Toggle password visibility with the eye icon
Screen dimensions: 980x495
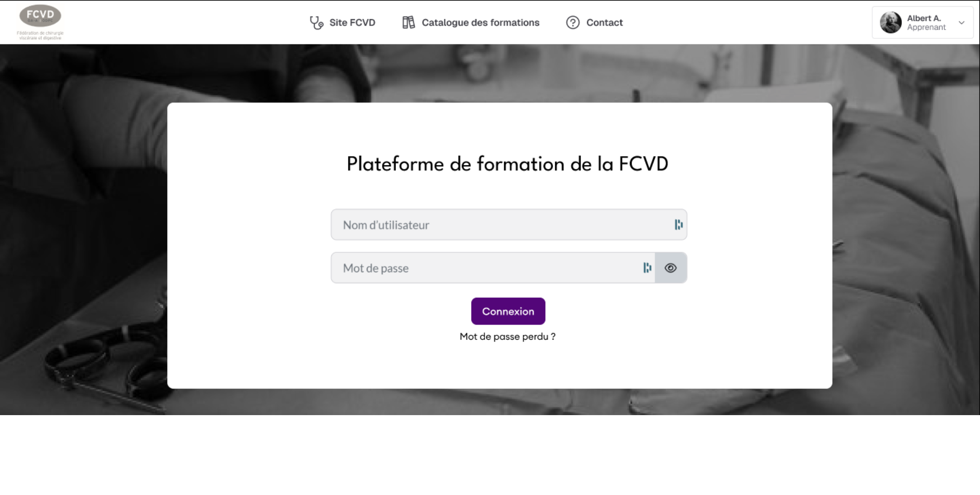[x=671, y=268]
